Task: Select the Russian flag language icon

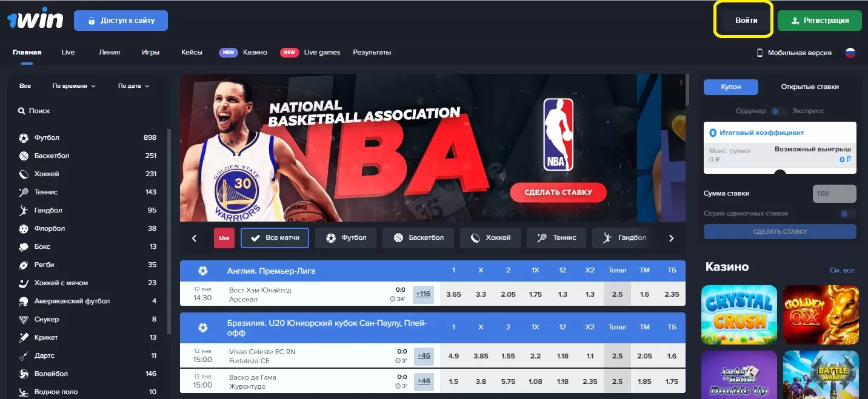Action: pos(850,53)
